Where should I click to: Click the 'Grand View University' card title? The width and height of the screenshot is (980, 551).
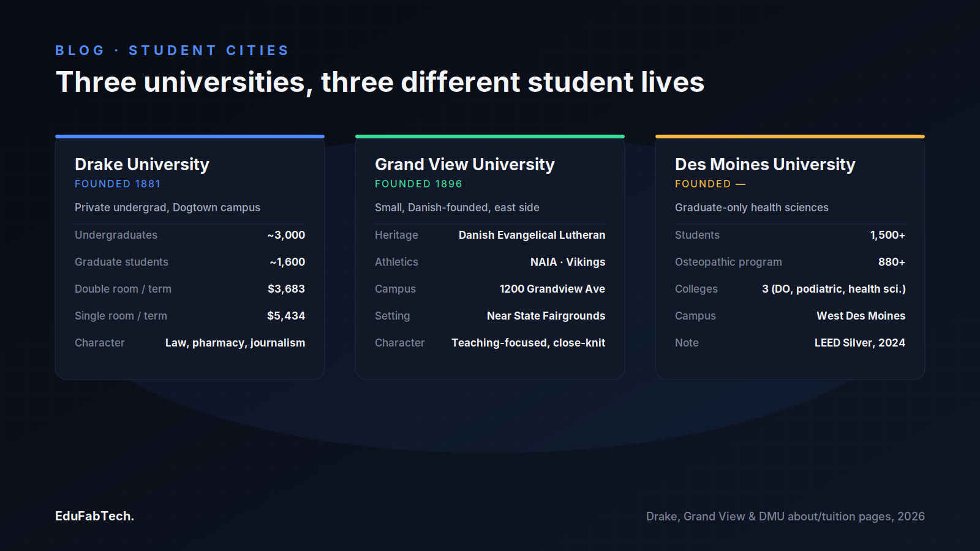coord(465,164)
